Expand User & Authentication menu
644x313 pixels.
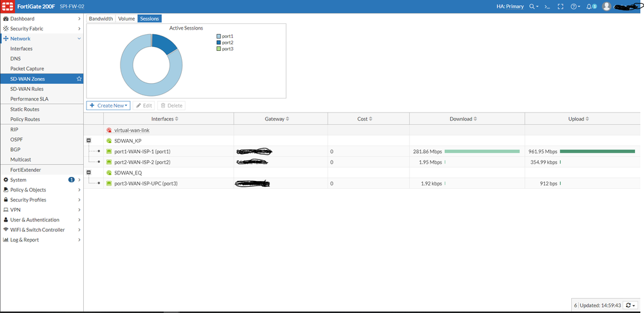pyautogui.click(x=79, y=220)
